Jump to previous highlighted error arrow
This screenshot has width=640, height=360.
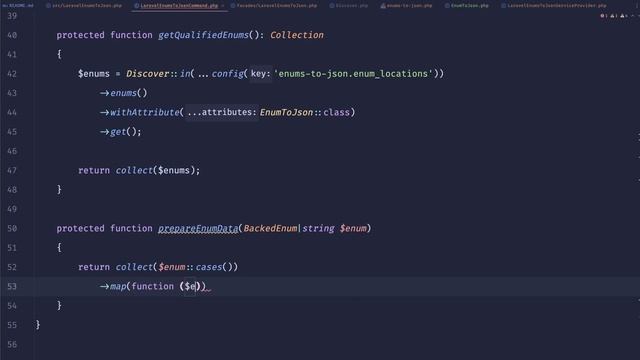coord(632,16)
